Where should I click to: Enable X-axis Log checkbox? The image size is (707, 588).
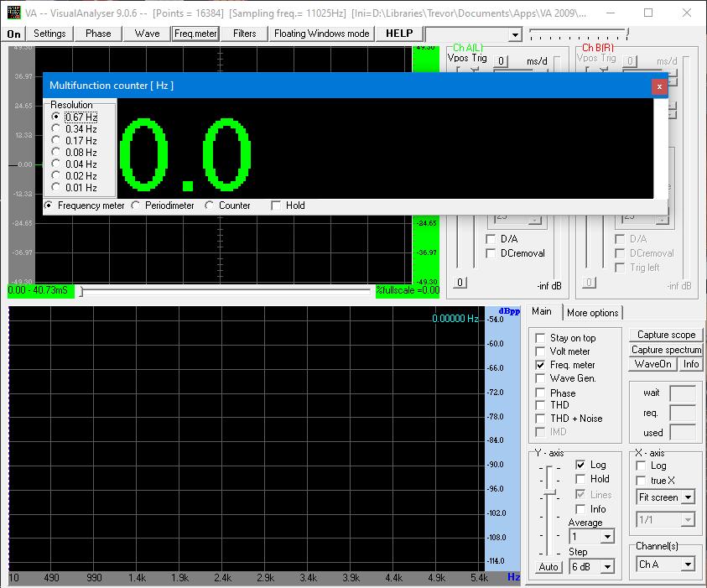coord(640,466)
